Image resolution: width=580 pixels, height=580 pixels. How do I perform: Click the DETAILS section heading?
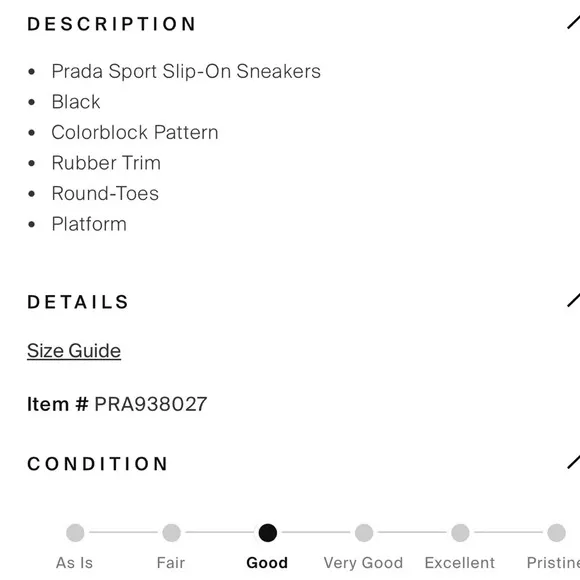(78, 302)
